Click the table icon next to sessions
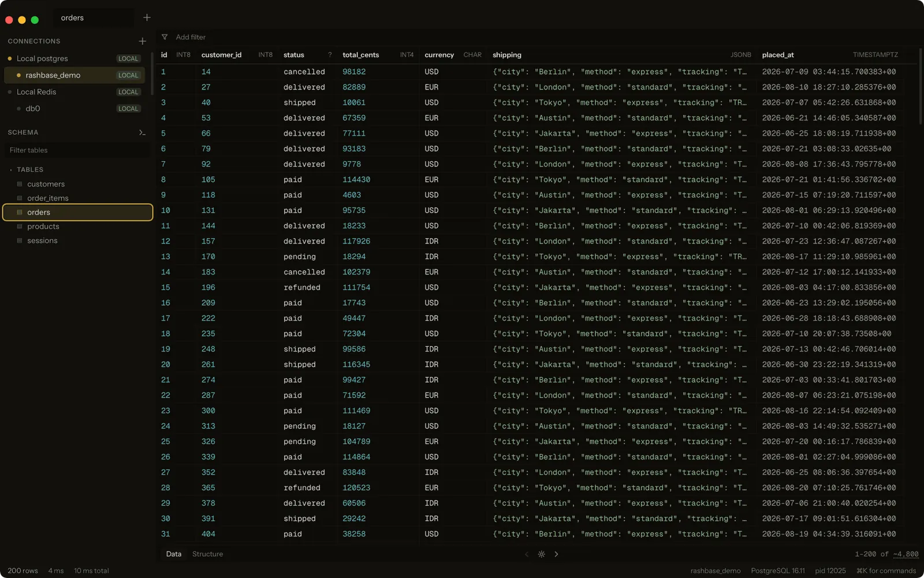This screenshot has width=924, height=578. [x=20, y=240]
